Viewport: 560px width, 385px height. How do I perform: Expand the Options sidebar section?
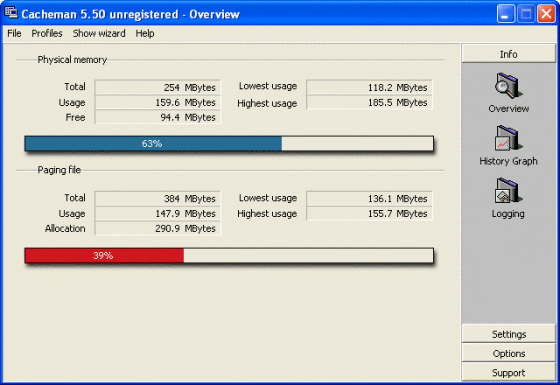[508, 353]
